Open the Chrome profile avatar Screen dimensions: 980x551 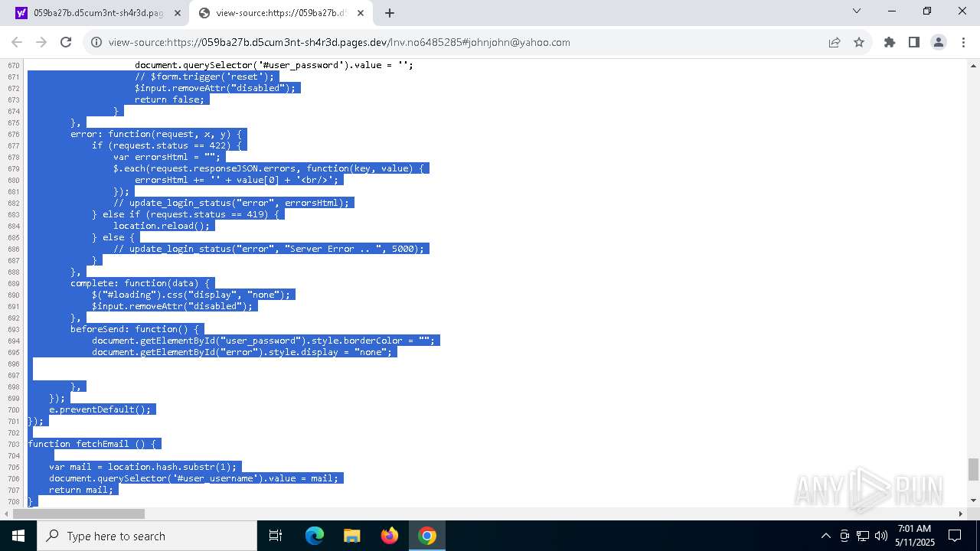[x=939, y=42]
